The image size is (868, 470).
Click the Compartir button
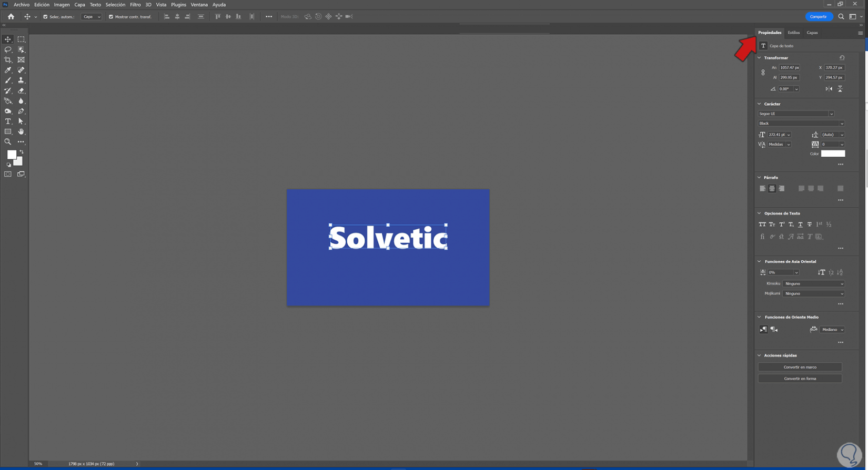819,17
